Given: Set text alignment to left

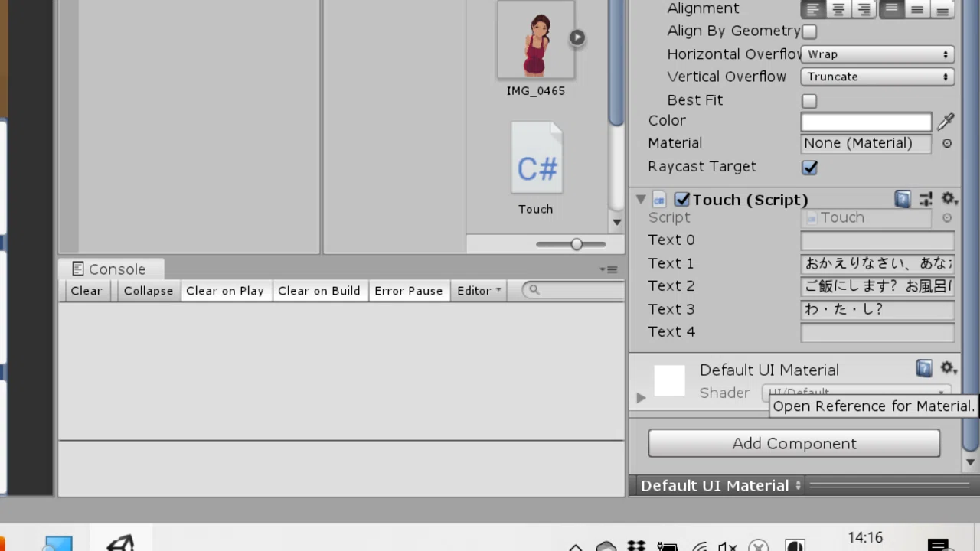Looking at the screenshot, I should [813, 10].
